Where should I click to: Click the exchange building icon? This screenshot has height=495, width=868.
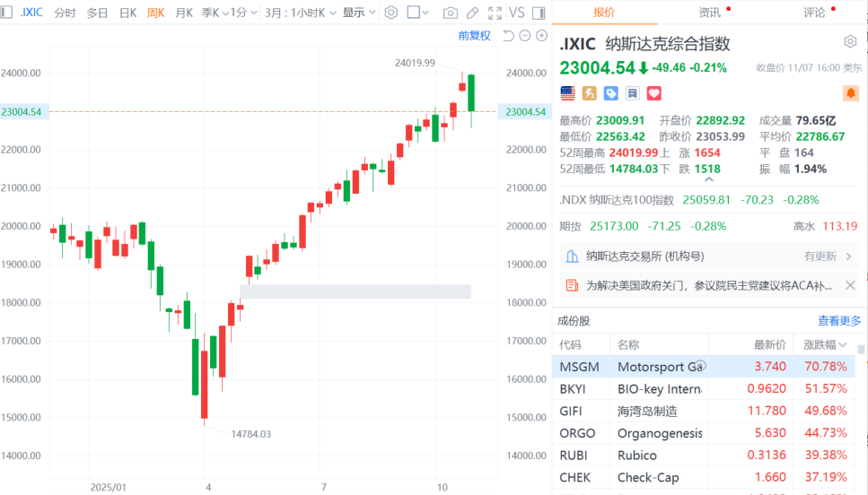[x=572, y=256]
